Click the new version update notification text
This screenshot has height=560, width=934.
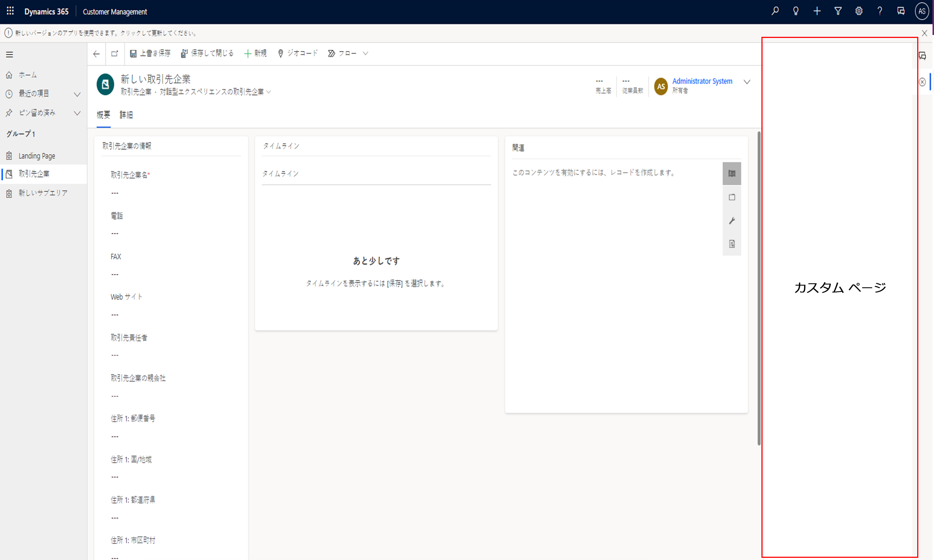click(107, 33)
